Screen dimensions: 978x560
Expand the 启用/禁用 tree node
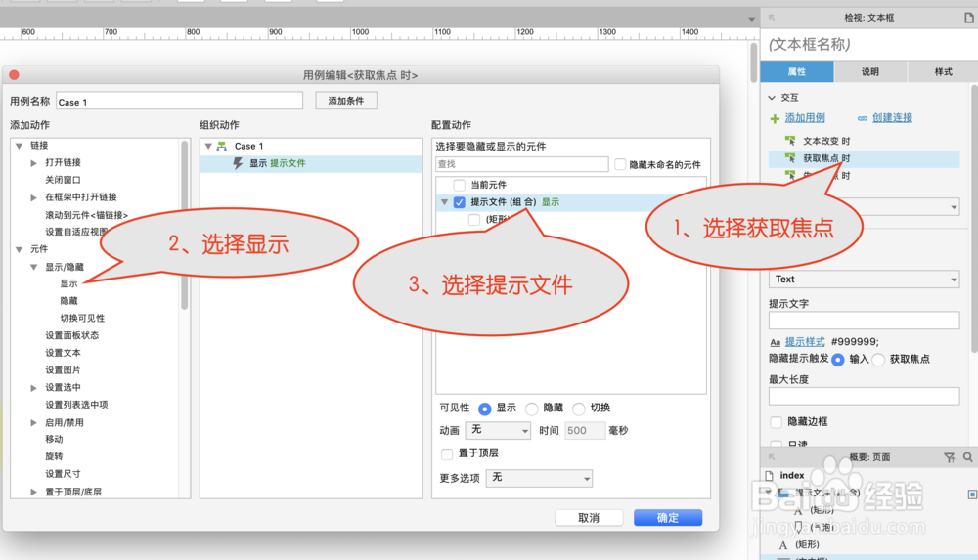coord(33,423)
